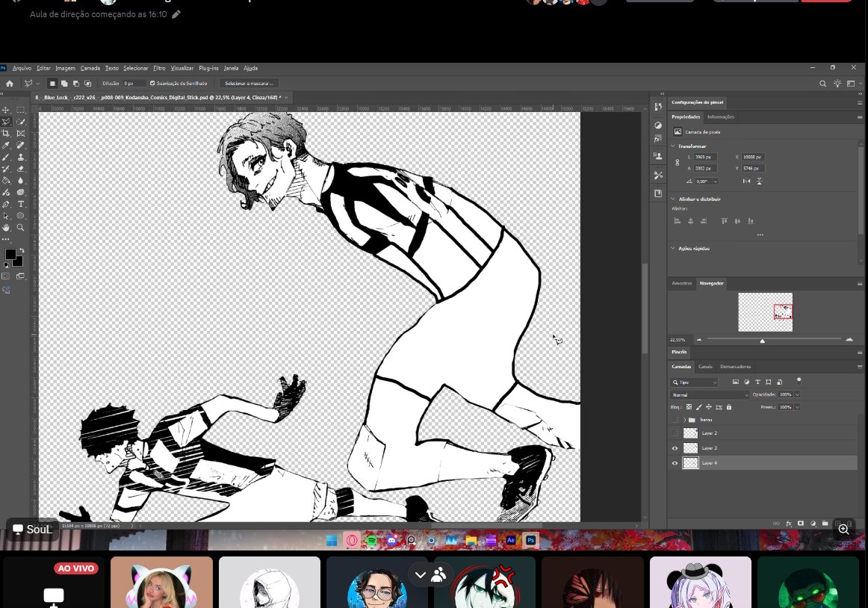Swap foreground and background colors
868x608 pixels.
[x=22, y=251]
